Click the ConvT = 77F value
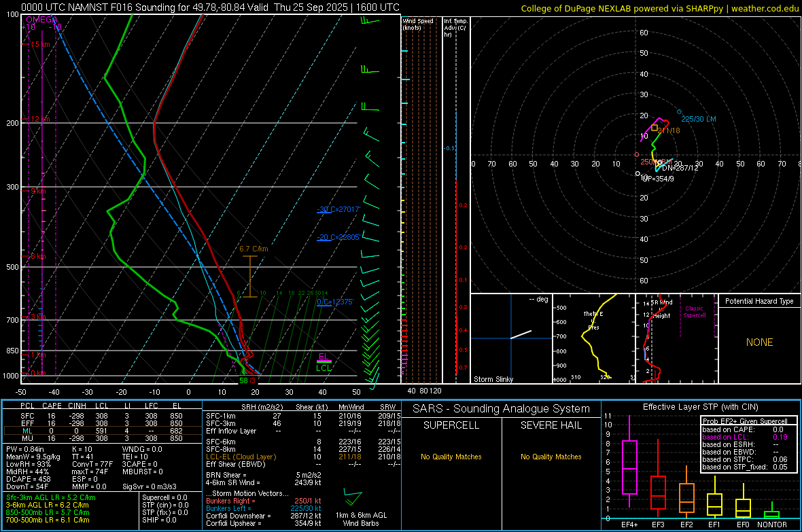This screenshot has width=802, height=532. (92, 465)
